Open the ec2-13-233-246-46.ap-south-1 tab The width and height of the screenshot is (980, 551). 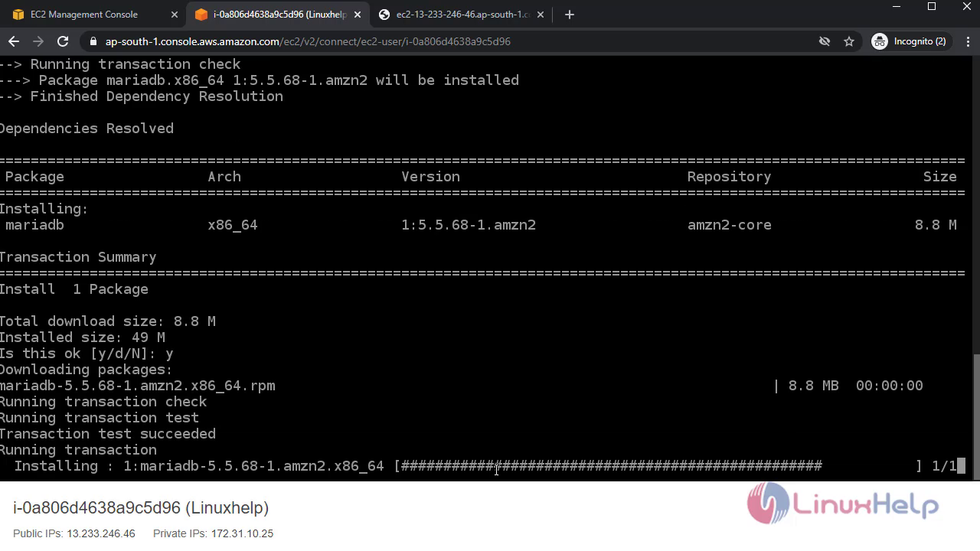[461, 15]
